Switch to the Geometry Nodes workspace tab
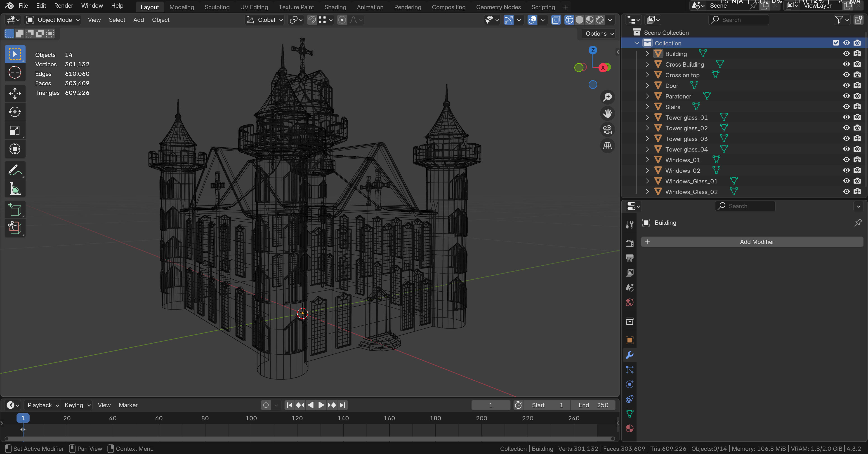 click(498, 7)
